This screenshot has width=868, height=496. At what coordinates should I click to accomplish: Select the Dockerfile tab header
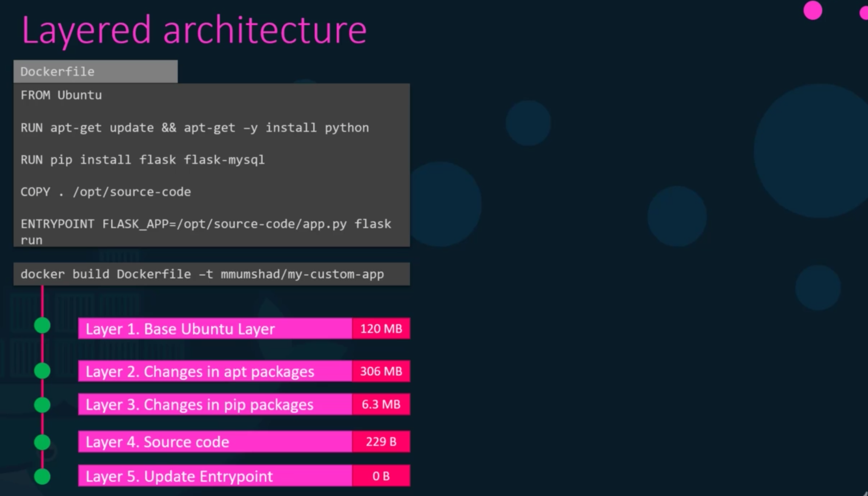click(95, 72)
